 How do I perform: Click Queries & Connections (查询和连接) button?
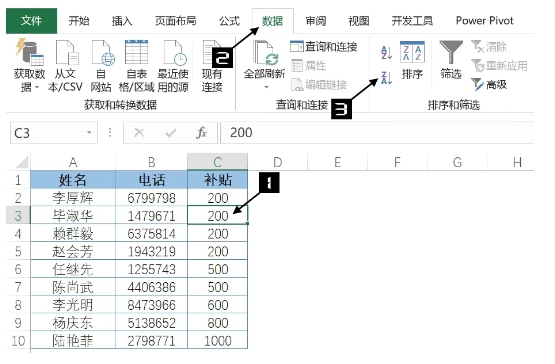324,47
